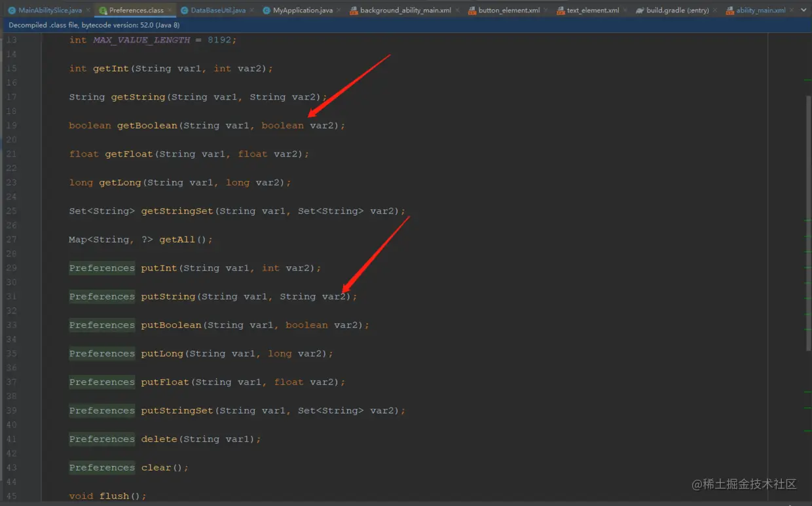Click the decompiled class file notification banner

pos(406,25)
